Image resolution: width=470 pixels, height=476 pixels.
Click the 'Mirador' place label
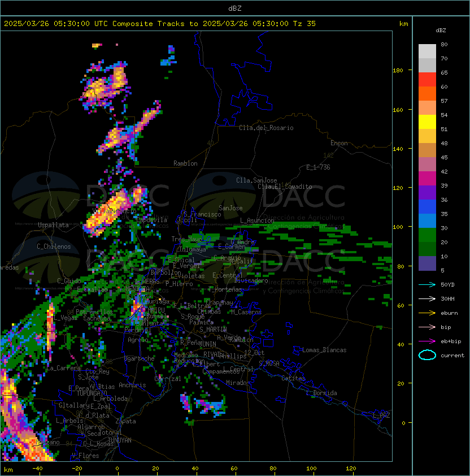[238, 383]
